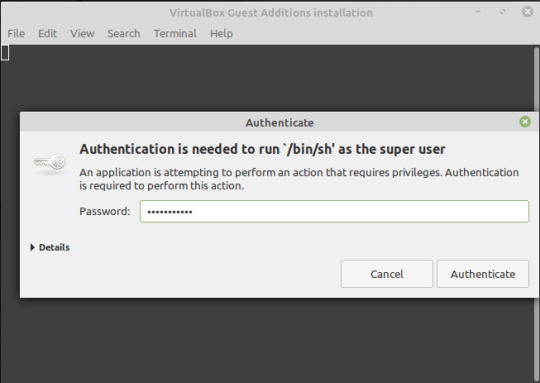Viewport: 540px width, 383px height.
Task: Expand the Details section
Action: (50, 247)
